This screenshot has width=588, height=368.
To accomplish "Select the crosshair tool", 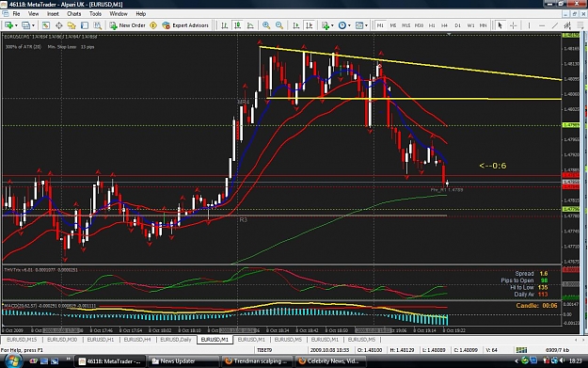I will 514,25.
